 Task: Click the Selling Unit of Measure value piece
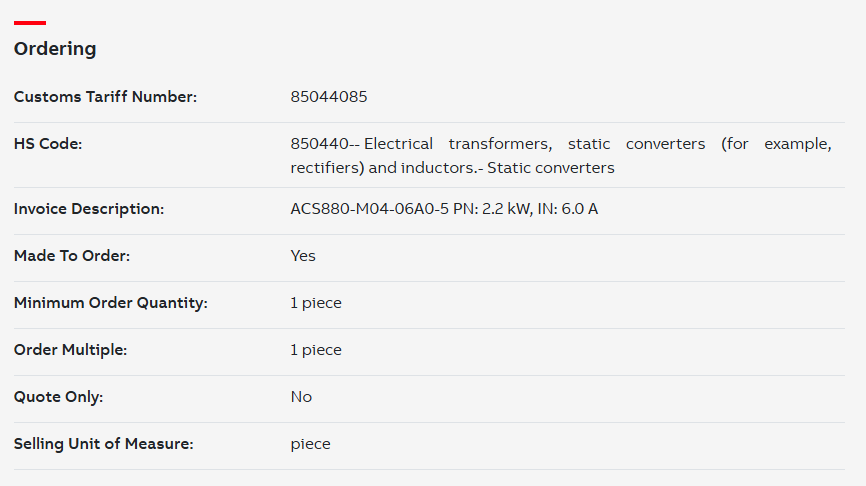click(310, 444)
